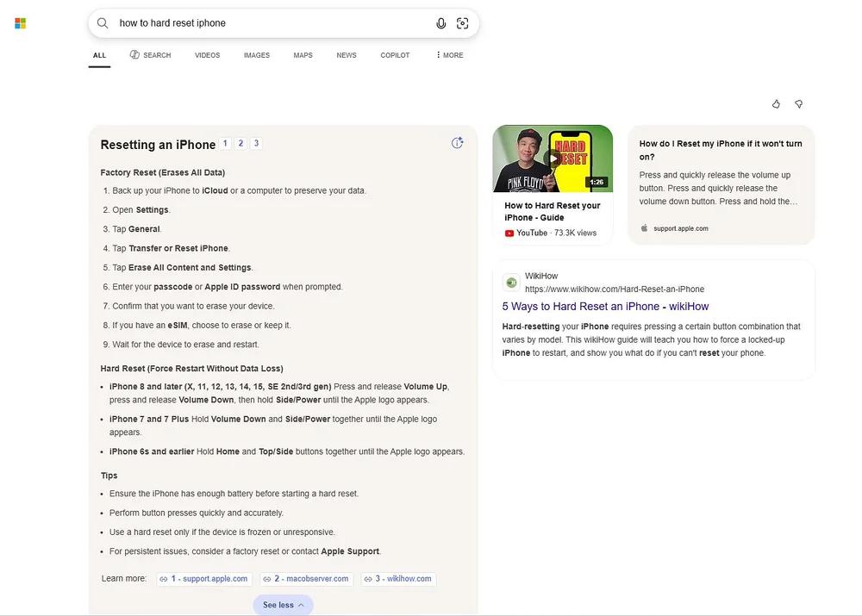The width and height of the screenshot is (862, 616).
Task: Open How to Hard Reset your iPhone - Guide
Action: tap(553, 212)
